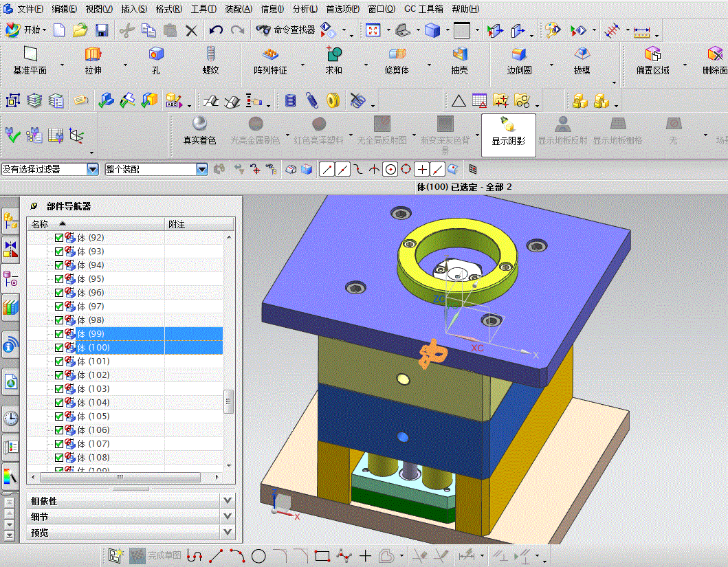Click the scroll up arrow in navigator

click(229, 237)
